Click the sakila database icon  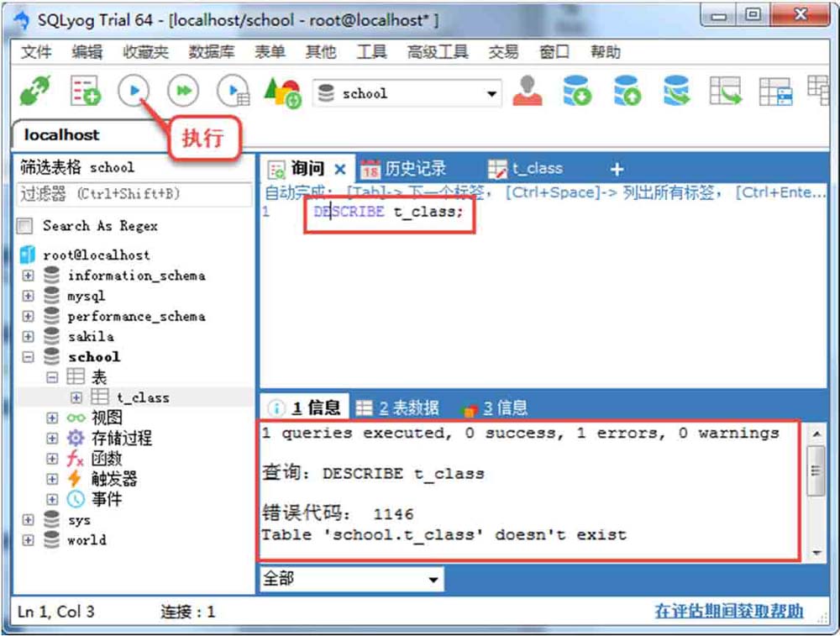coord(51,337)
